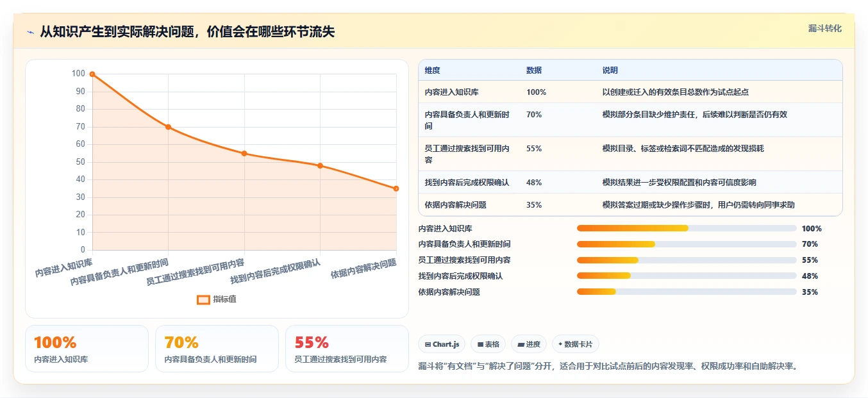The width and height of the screenshot is (868, 398).
Task: Click the Chart.js chip
Action: (442, 344)
